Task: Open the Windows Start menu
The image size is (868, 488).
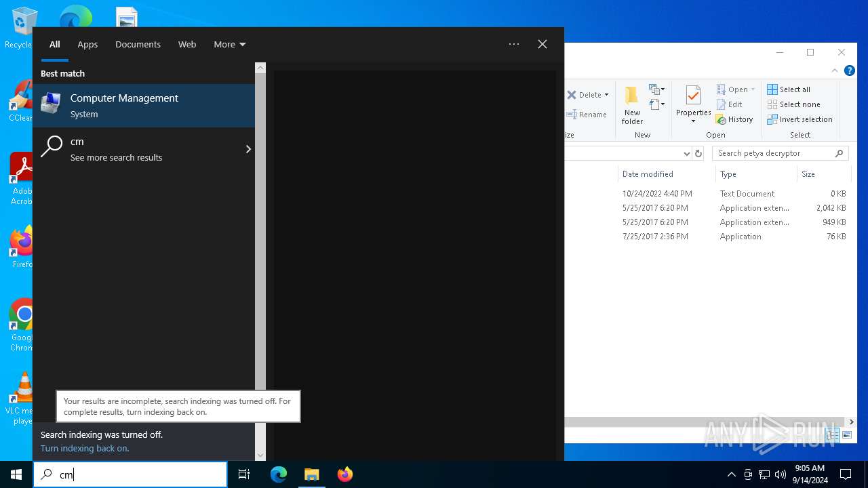Action: click(x=16, y=474)
